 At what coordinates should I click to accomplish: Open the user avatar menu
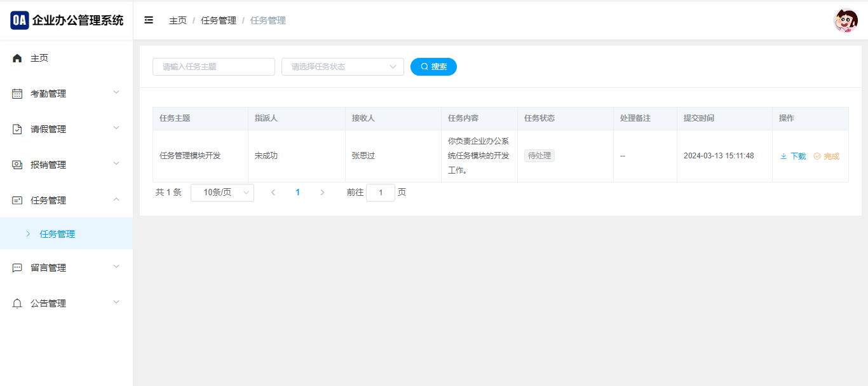click(845, 21)
